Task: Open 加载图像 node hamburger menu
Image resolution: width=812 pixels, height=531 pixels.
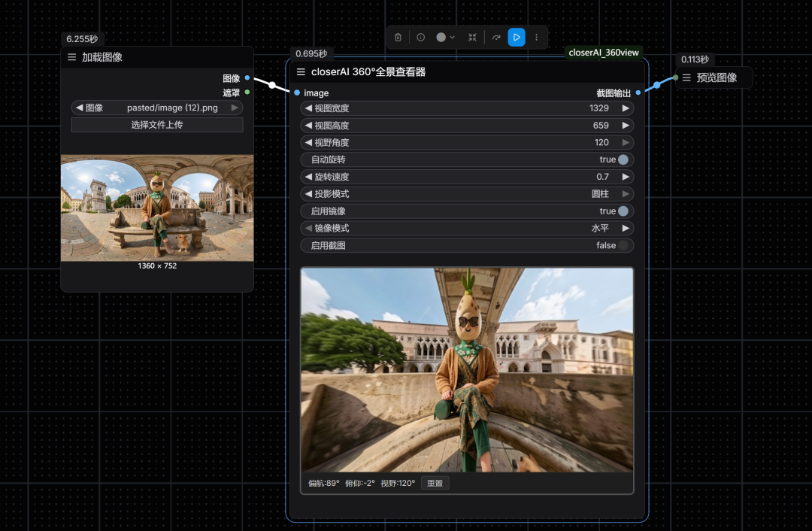Action: coord(72,57)
